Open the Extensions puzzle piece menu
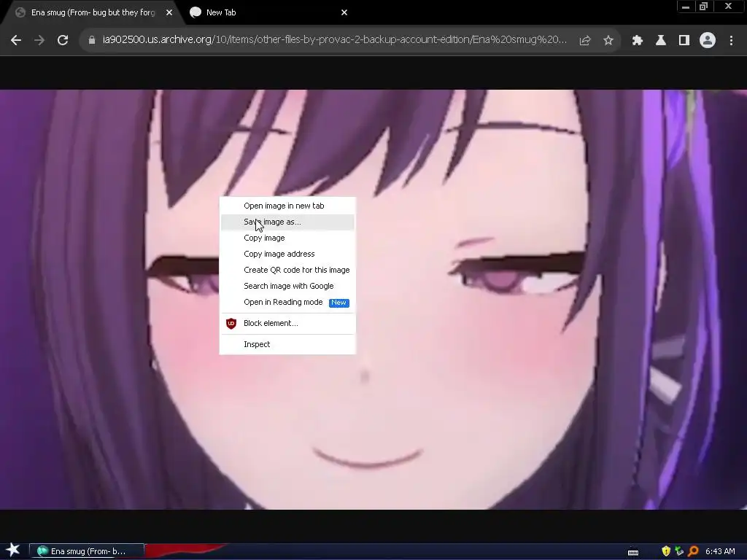Image resolution: width=747 pixels, height=560 pixels. pos(638,41)
